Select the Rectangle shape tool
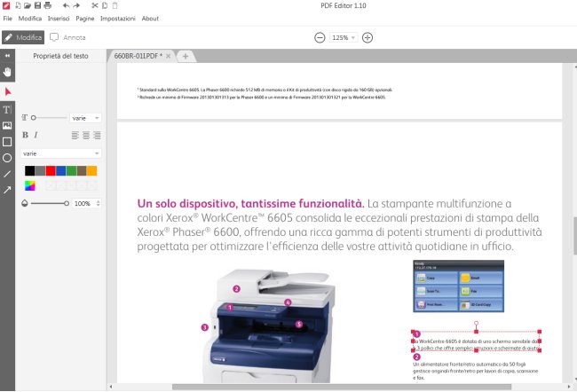This screenshot has height=392, width=577. (7, 142)
